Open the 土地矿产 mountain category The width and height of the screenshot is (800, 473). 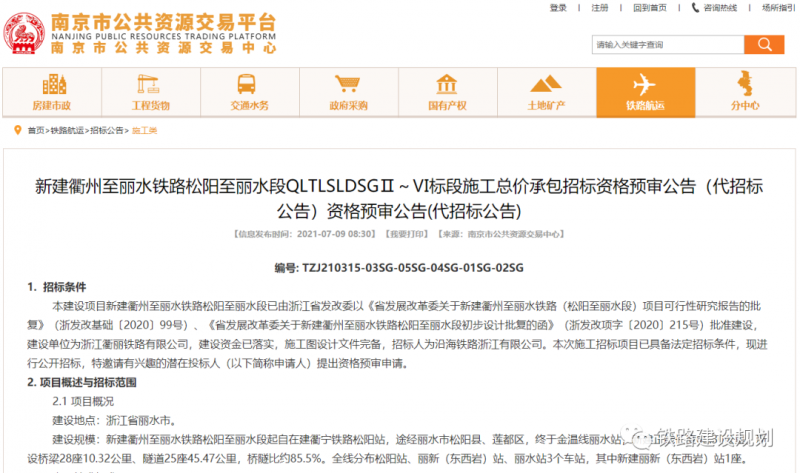(x=546, y=91)
